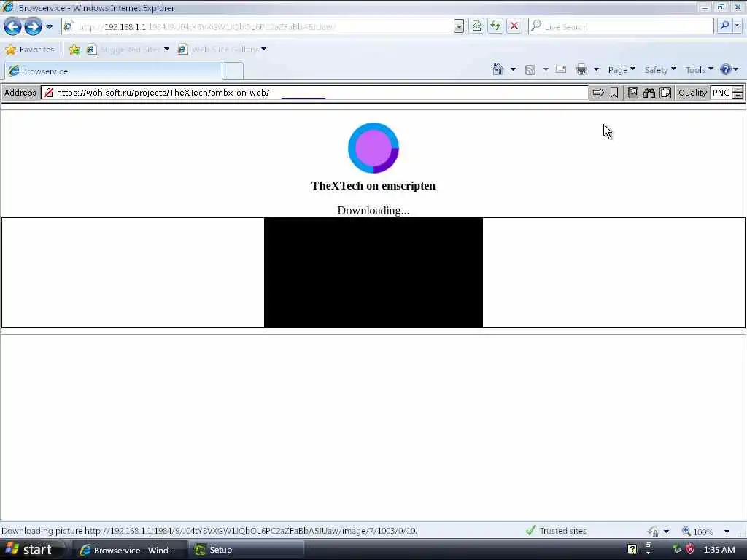Open the Tools menu
Viewport: 747px width, 560px height.
click(x=700, y=70)
